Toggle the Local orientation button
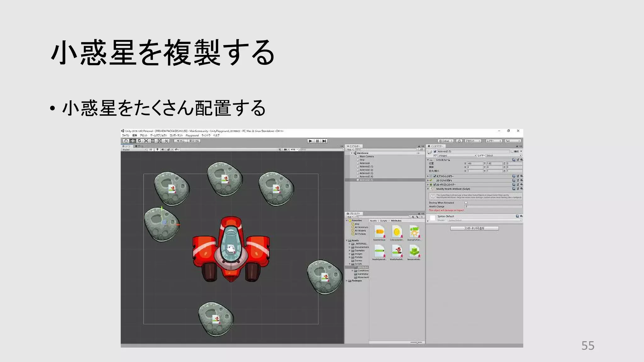Image resolution: width=644 pixels, height=362 pixels. point(194,141)
